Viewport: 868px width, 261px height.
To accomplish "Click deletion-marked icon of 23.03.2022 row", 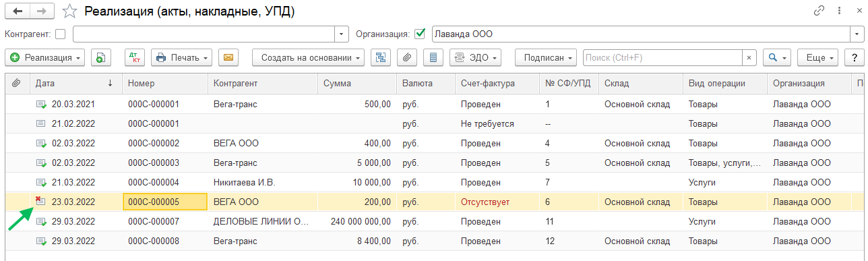I will [x=40, y=201].
